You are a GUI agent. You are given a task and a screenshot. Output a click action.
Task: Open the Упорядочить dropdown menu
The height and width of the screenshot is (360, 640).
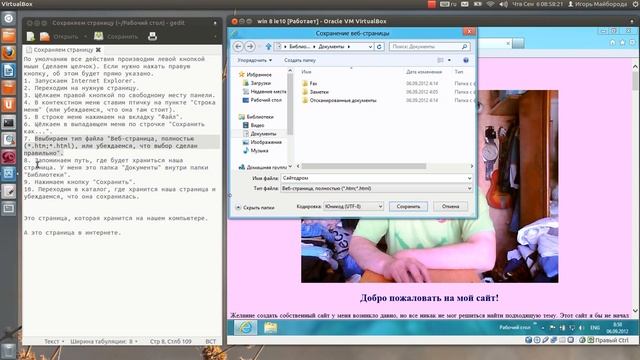(x=254, y=60)
